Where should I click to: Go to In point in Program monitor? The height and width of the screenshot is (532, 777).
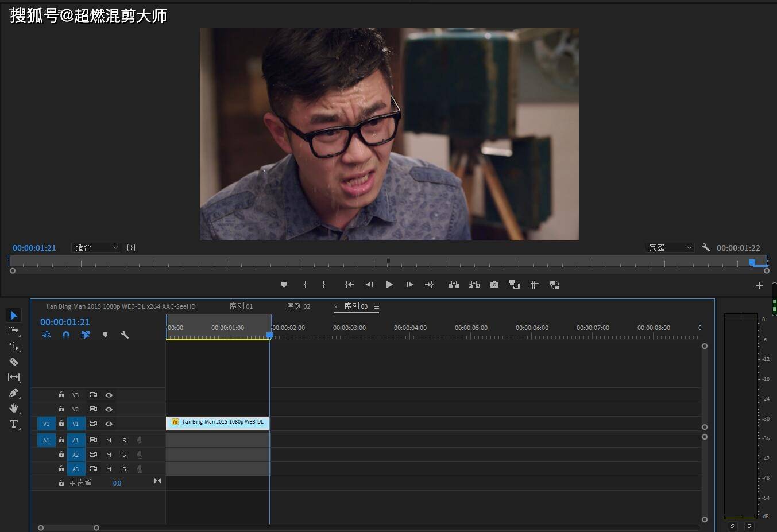[x=349, y=285]
